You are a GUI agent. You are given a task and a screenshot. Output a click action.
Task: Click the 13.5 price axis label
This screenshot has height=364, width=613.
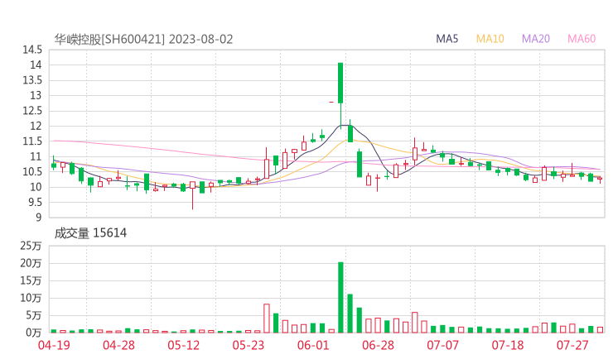(x=32, y=80)
